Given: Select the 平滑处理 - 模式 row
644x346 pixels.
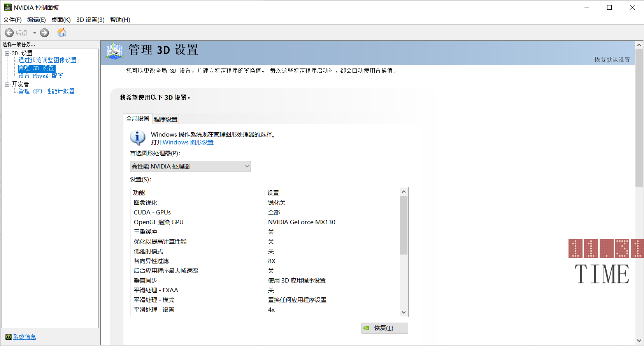Looking at the screenshot, I should pyautogui.click(x=265, y=300).
